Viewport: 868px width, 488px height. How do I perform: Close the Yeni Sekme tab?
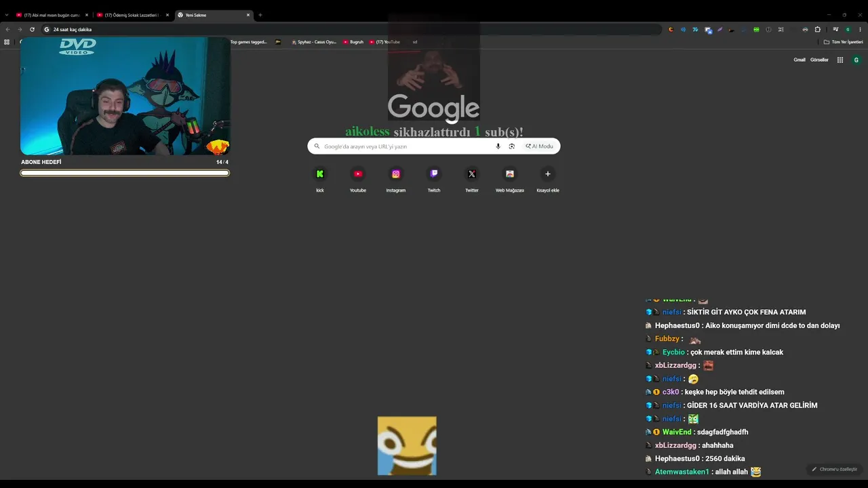[248, 15]
